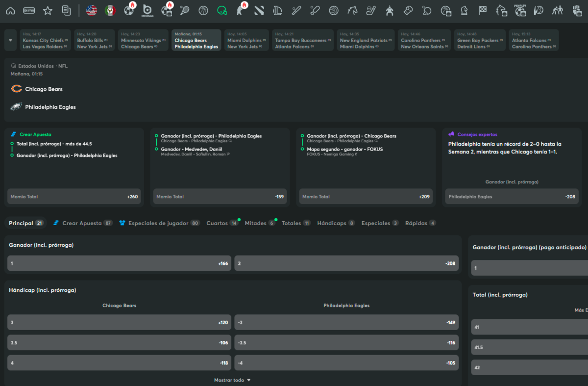Viewport: 588px width, 386px height.
Task: Select the USA flag football icon
Action: click(x=91, y=10)
